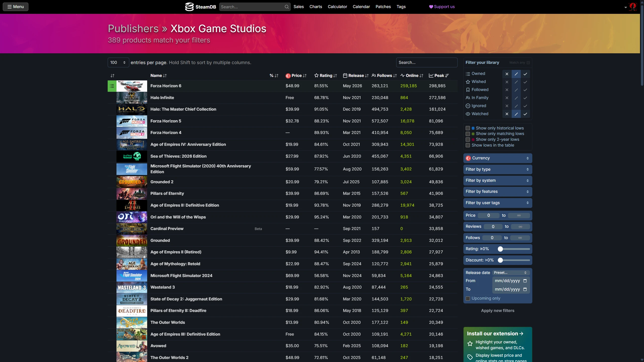Viewport: 644px width, 362px height.
Task: Open the Currency dropdown
Action: pyautogui.click(x=498, y=158)
